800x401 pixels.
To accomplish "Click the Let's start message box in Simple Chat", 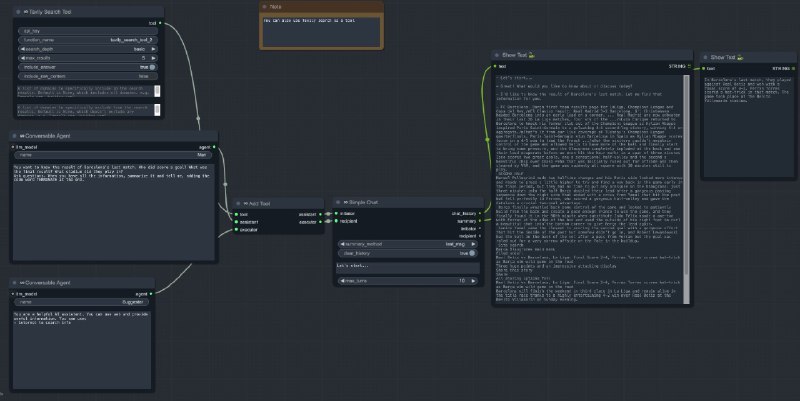I will (x=408, y=268).
